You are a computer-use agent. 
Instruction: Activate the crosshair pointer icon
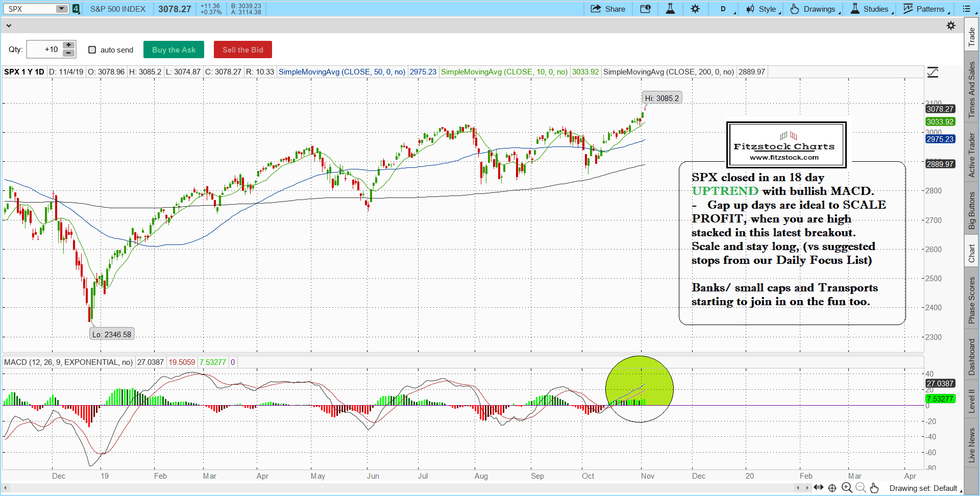832,488
